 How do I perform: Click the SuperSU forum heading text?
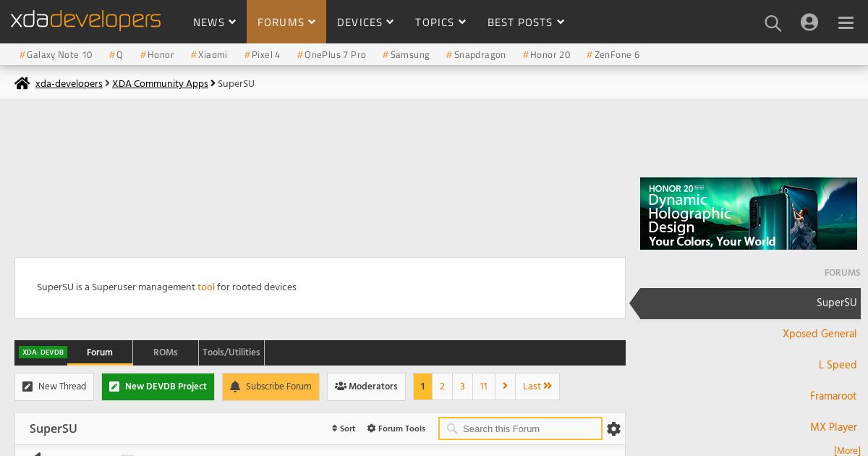(x=54, y=428)
